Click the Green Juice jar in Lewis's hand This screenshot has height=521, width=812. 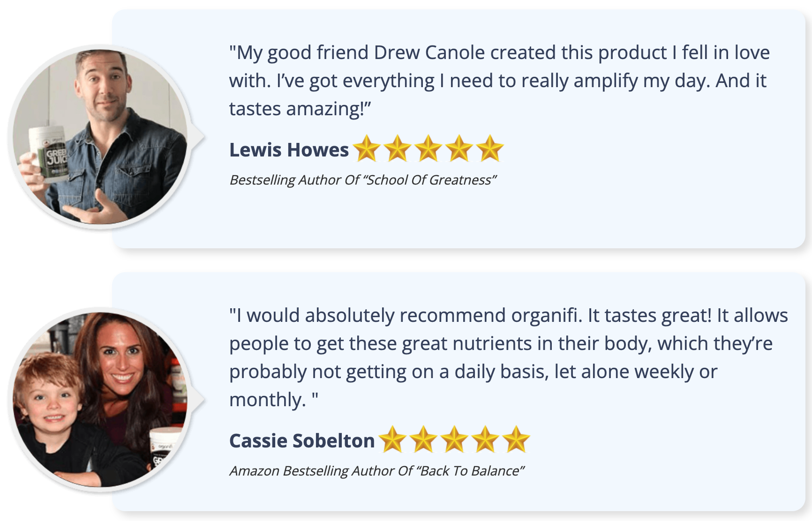49,154
